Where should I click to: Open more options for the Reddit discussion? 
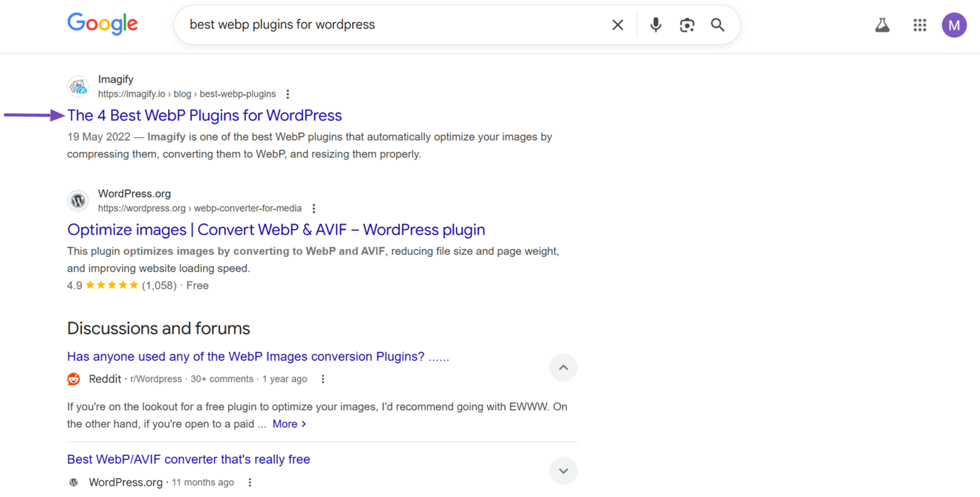point(323,379)
